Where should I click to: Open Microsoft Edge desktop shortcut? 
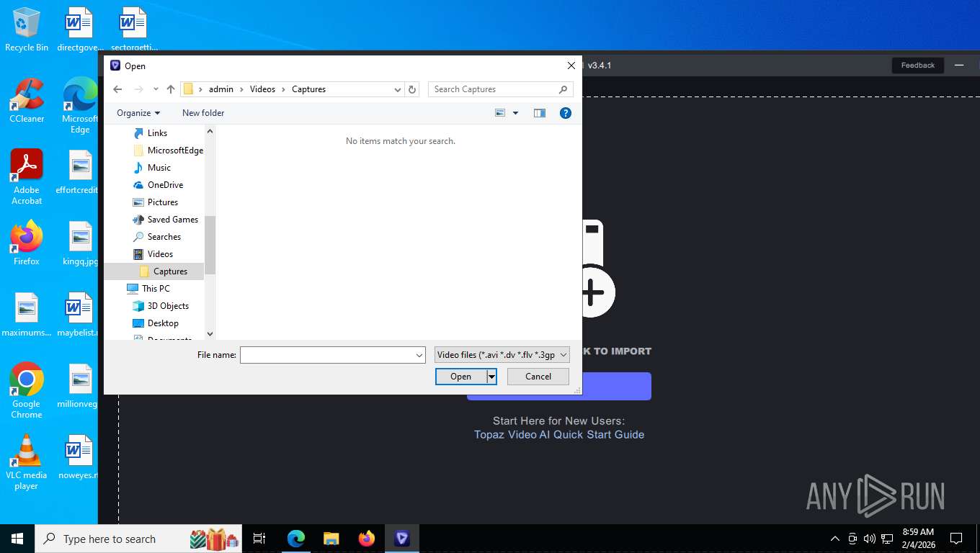pos(79,106)
